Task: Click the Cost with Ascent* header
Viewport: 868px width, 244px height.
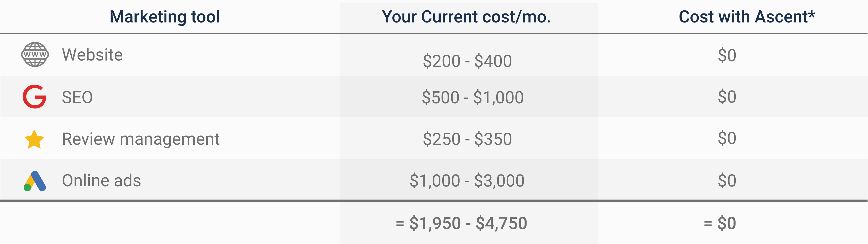Action: (747, 17)
